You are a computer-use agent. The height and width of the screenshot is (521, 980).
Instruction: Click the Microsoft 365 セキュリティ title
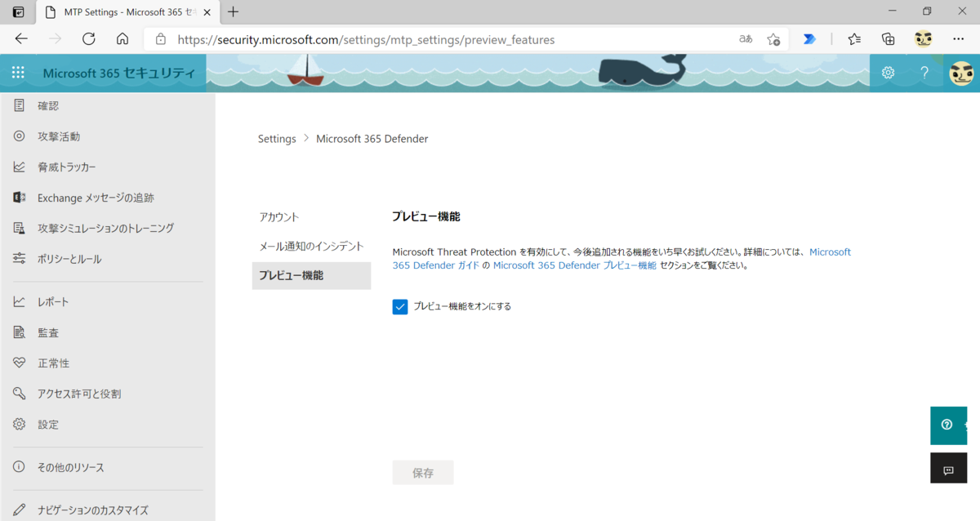pos(119,73)
